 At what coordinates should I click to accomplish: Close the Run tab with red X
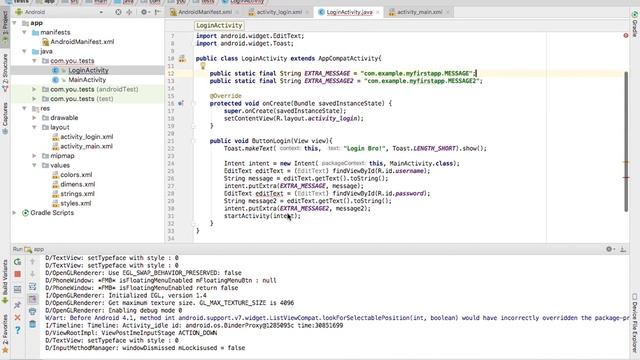tap(18, 317)
